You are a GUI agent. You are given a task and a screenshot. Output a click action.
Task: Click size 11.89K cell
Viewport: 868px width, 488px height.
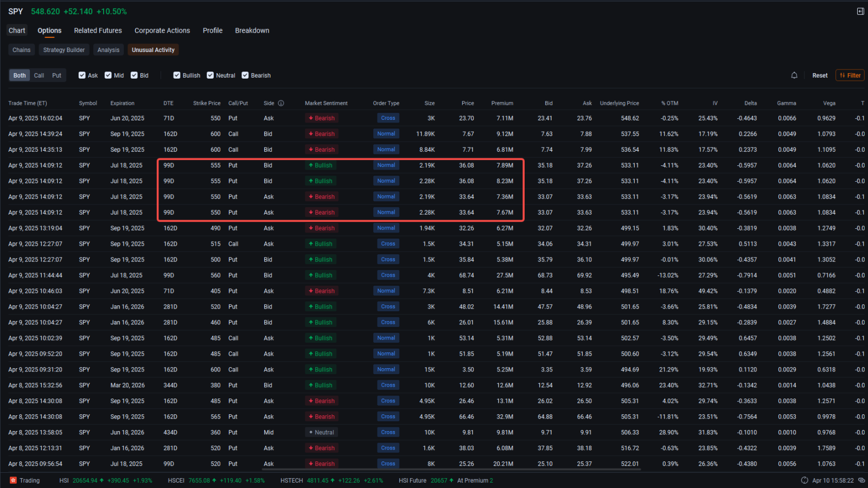tap(425, 134)
